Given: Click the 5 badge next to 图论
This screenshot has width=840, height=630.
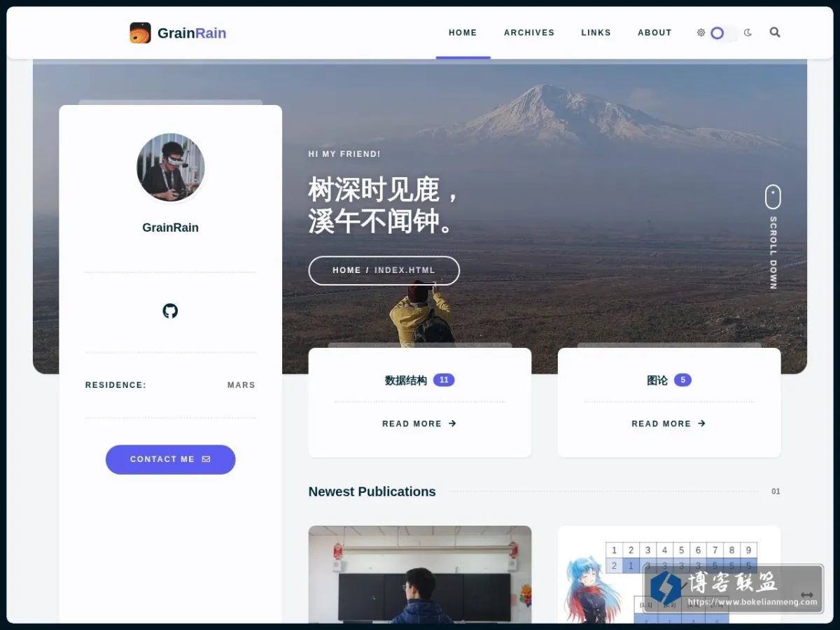Looking at the screenshot, I should click(682, 380).
